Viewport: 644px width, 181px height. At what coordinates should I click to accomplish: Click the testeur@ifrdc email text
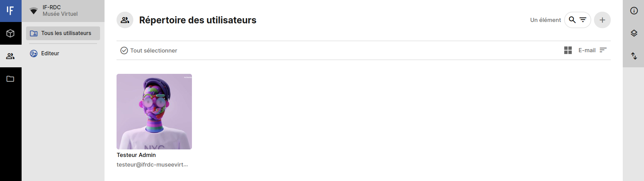pos(152,165)
